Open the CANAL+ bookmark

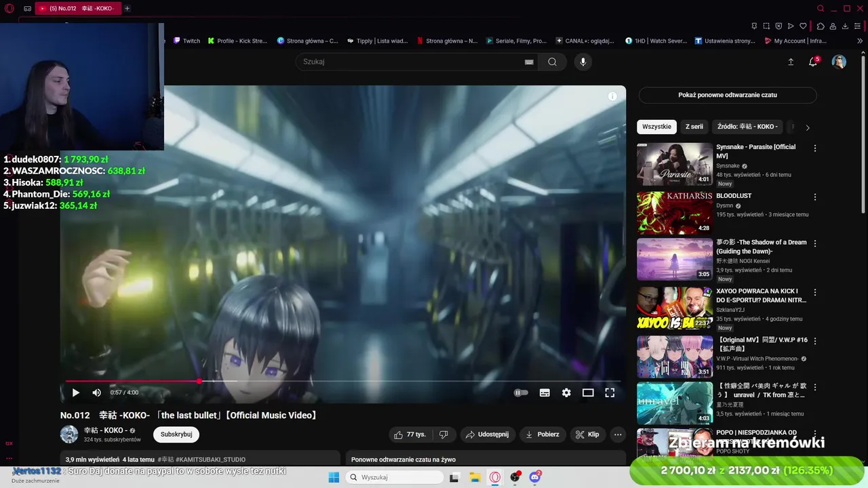[585, 41]
